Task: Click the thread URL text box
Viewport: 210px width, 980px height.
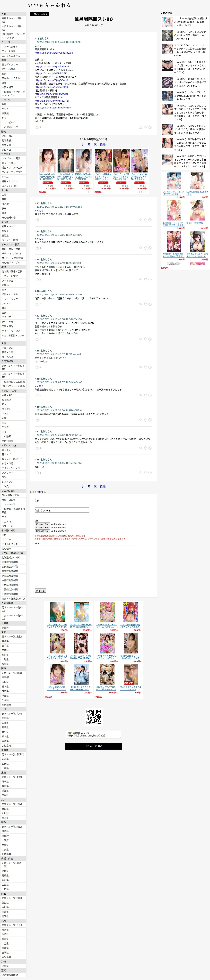Action: pyautogui.click(x=93, y=734)
